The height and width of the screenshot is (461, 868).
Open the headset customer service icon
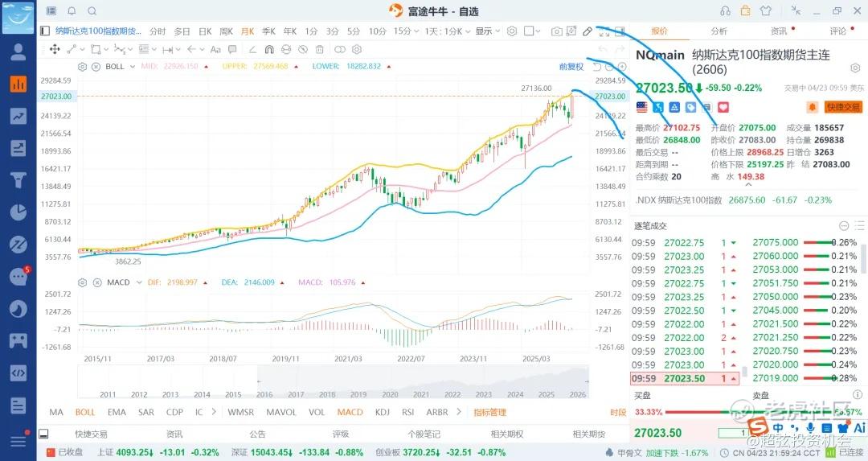point(726,11)
